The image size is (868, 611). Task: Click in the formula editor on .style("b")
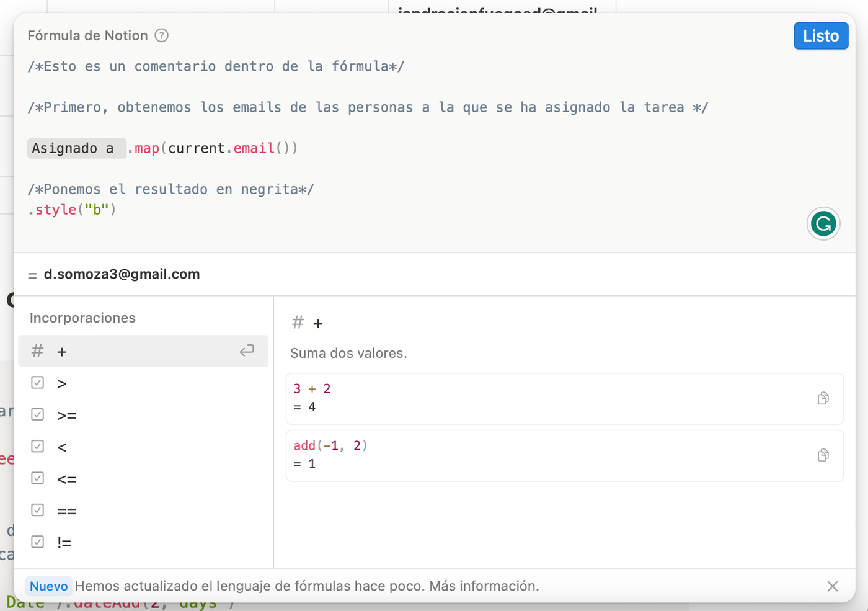[72, 210]
